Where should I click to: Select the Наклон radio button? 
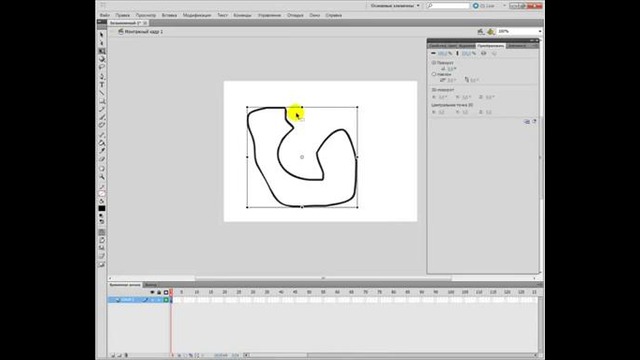coord(434,74)
